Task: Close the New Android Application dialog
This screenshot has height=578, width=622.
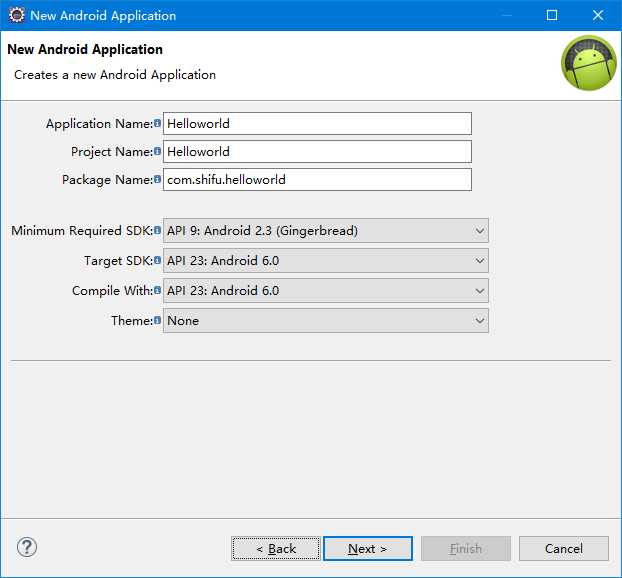Action: pos(598,15)
